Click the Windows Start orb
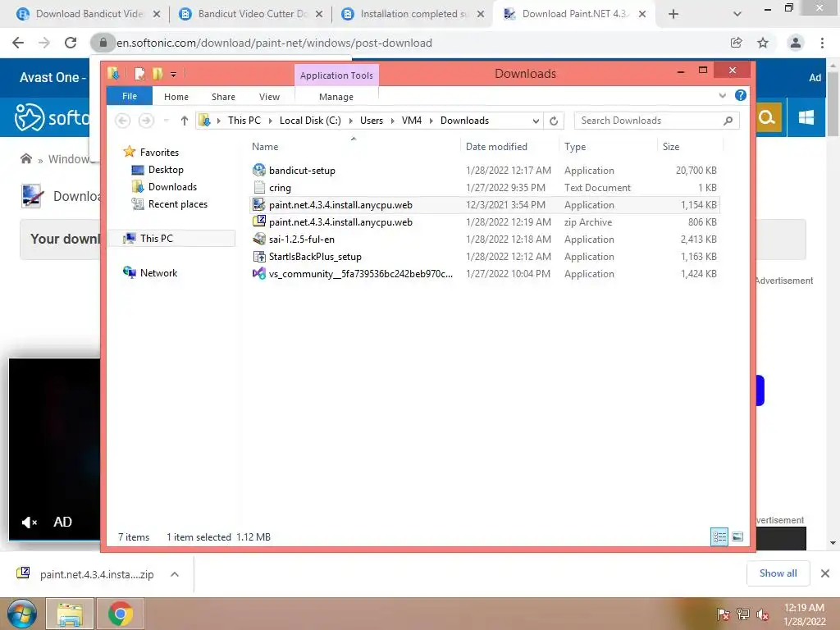 pyautogui.click(x=22, y=614)
